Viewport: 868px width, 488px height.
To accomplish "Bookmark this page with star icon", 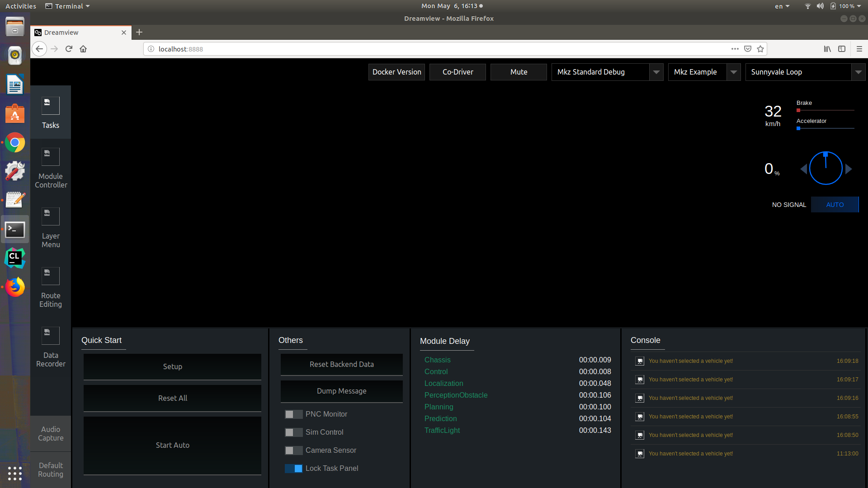I will tap(760, 49).
